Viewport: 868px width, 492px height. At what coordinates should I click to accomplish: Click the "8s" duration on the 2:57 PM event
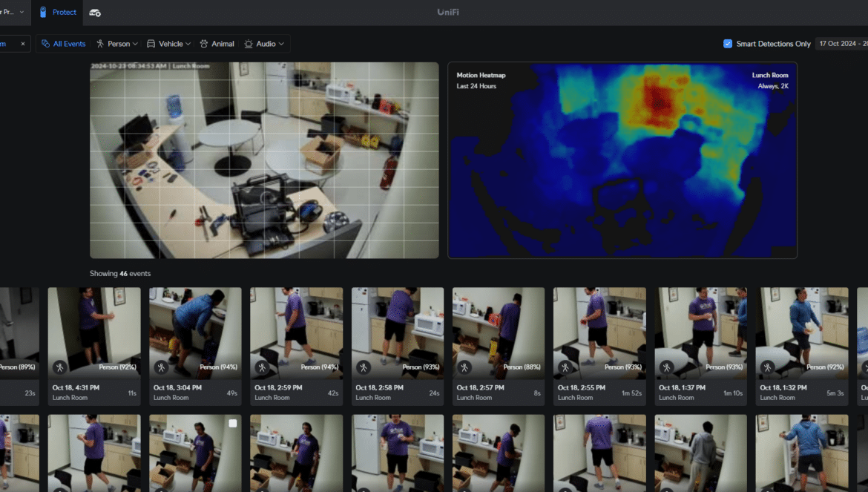click(x=537, y=393)
